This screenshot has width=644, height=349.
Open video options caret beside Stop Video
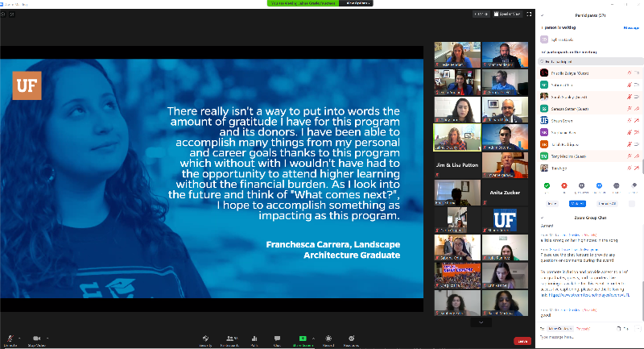point(47,339)
